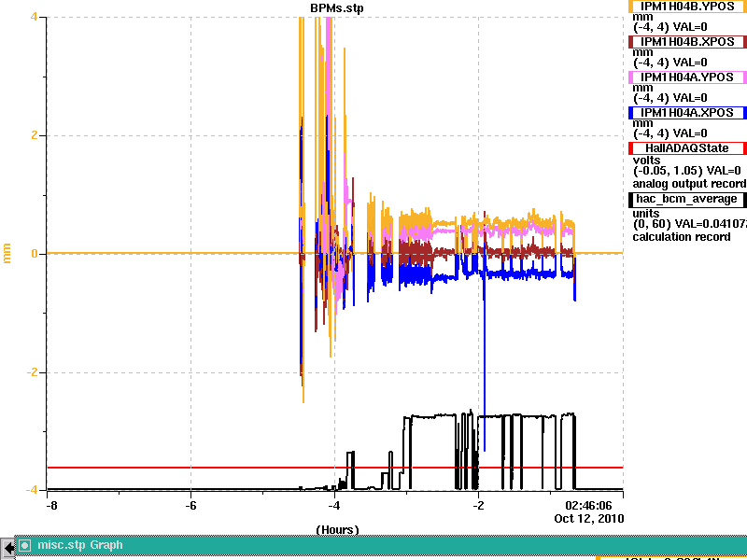Select the IPM1H04B.XPOS legend entry
Image resolution: width=747 pixels, height=560 pixels.
(687, 42)
